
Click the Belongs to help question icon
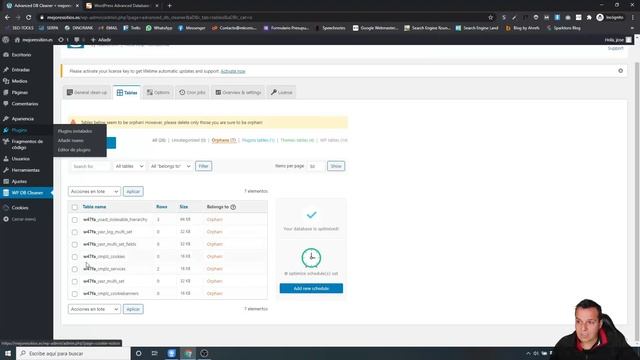point(233,207)
